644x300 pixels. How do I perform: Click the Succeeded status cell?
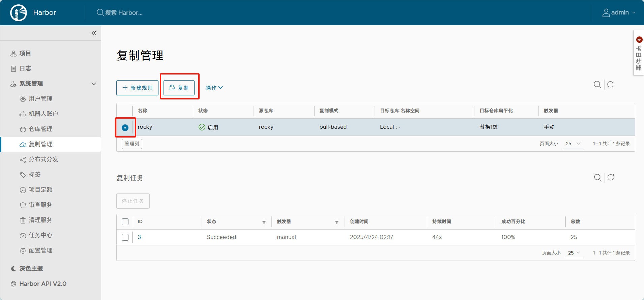222,237
